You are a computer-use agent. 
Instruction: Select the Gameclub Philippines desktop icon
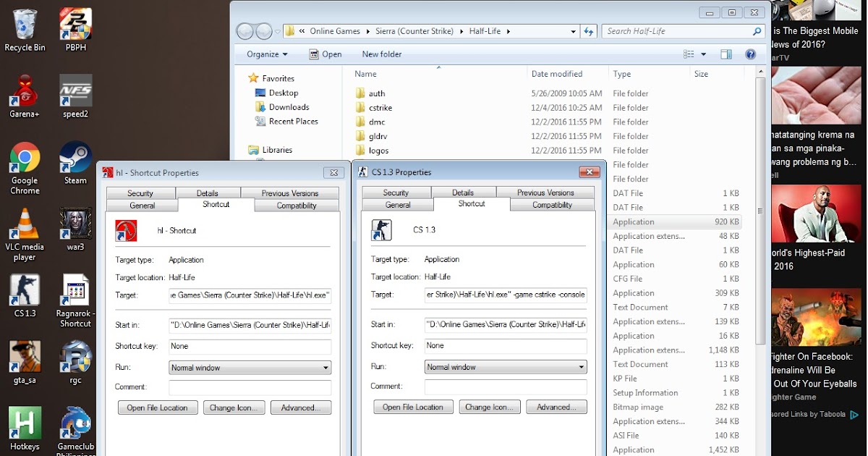[75, 431]
